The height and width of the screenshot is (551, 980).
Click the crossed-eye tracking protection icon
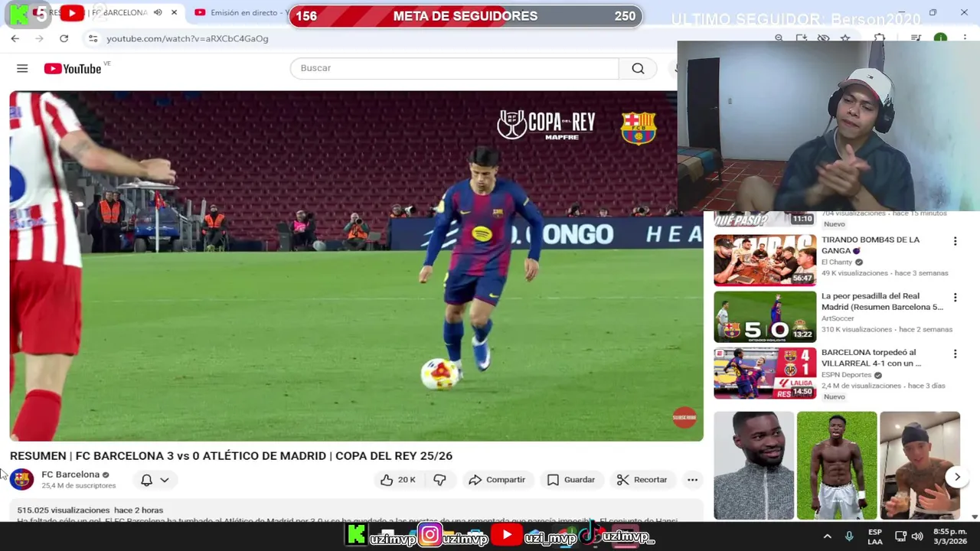click(x=823, y=38)
